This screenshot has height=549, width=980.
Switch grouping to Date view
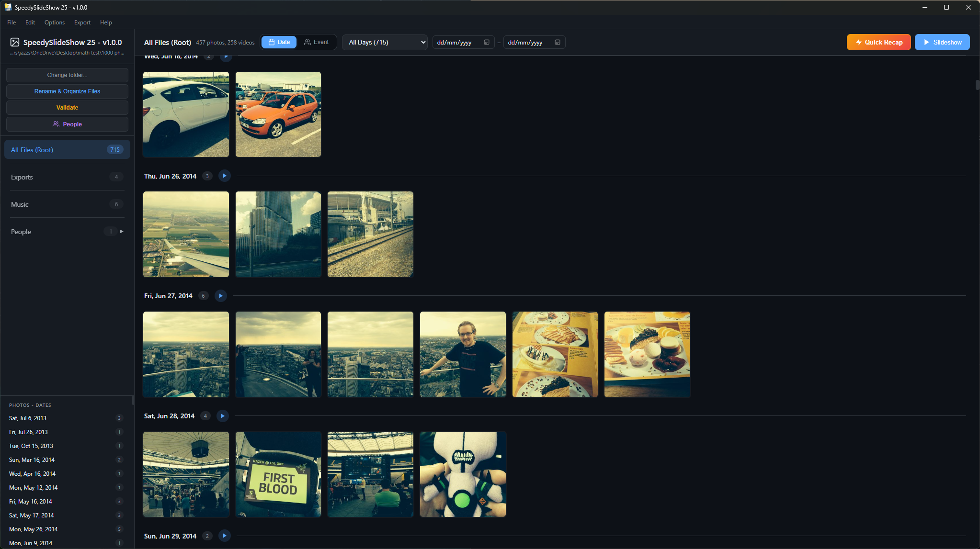point(279,42)
